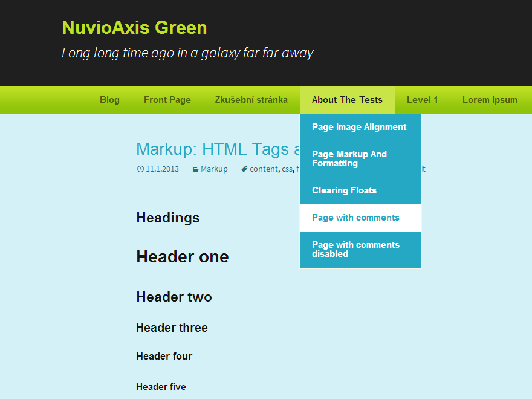Open the Front Page menu item

click(x=167, y=100)
